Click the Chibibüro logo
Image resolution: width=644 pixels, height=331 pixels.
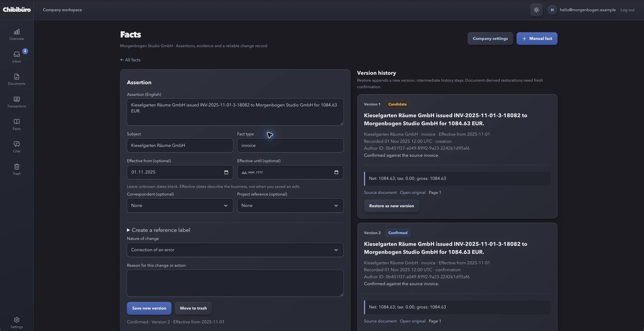click(x=17, y=10)
